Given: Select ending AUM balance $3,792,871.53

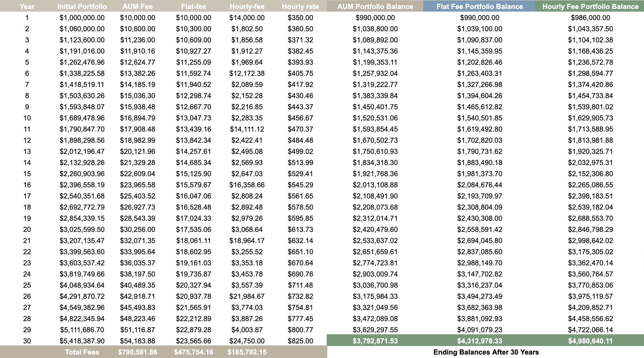Looking at the screenshot, I should tap(375, 341).
